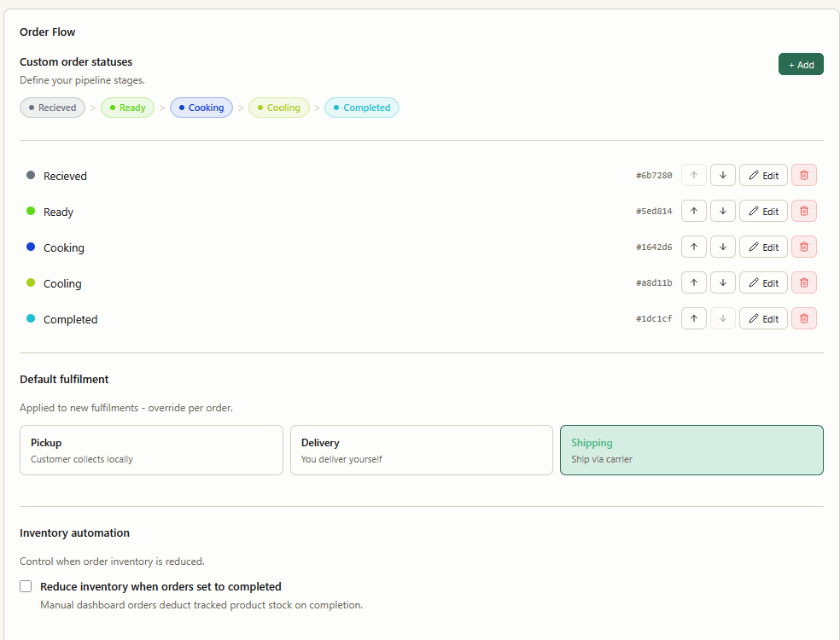Delete the Cooking status
The image size is (840, 640).
coord(803,247)
